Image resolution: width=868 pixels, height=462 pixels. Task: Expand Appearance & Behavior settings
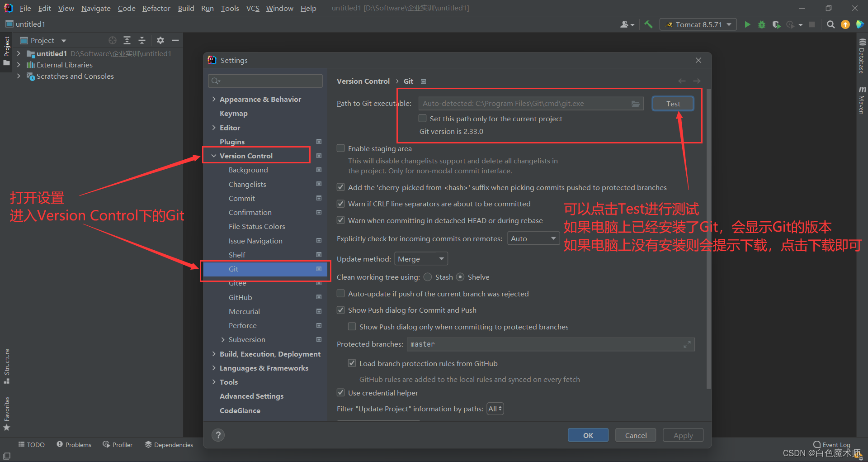click(213, 99)
